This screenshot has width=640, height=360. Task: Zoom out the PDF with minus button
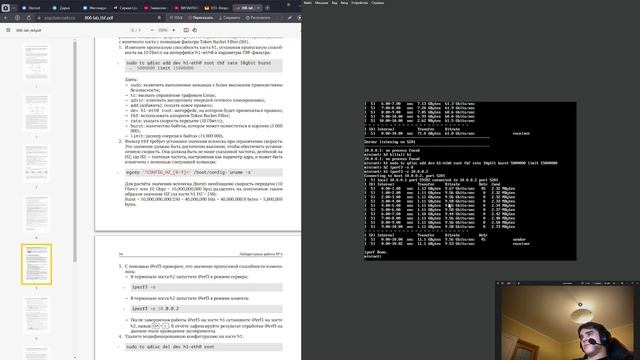click(x=152, y=30)
